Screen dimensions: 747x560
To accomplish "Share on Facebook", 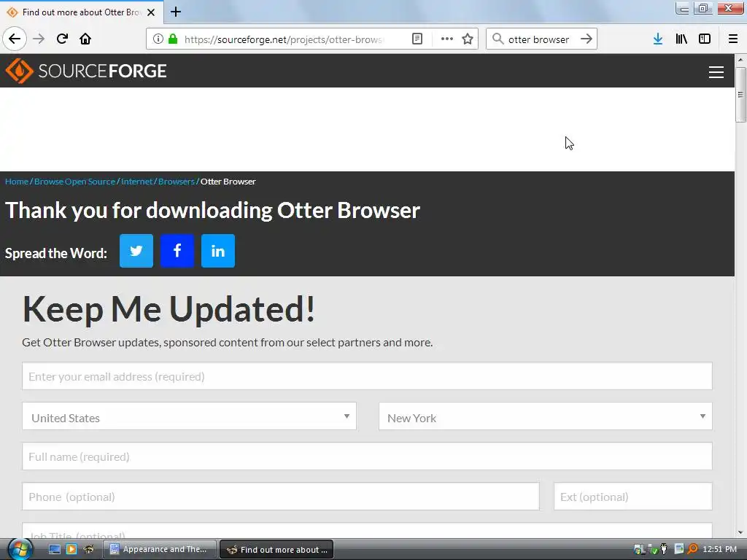I will 177,251.
